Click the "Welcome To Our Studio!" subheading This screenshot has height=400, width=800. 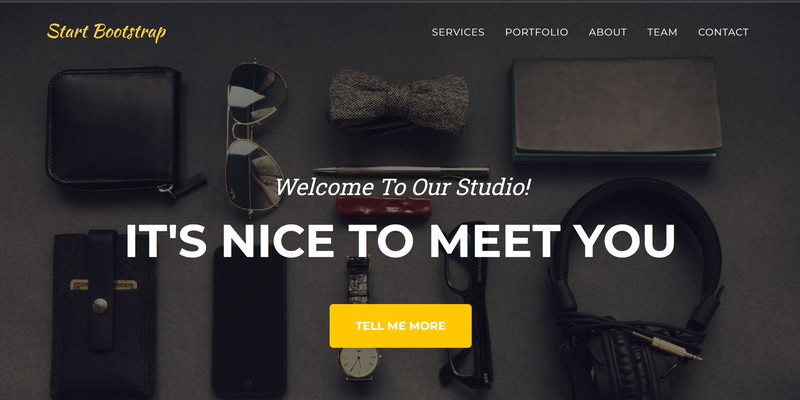point(403,187)
